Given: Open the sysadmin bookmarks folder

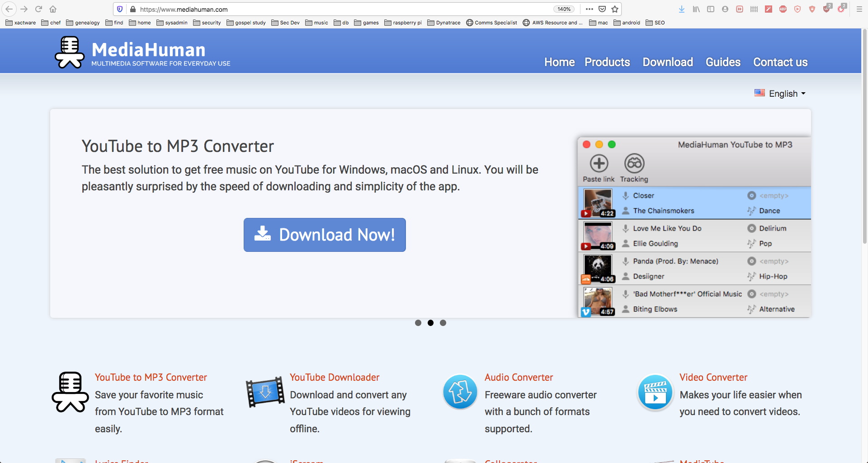Looking at the screenshot, I should coord(172,23).
